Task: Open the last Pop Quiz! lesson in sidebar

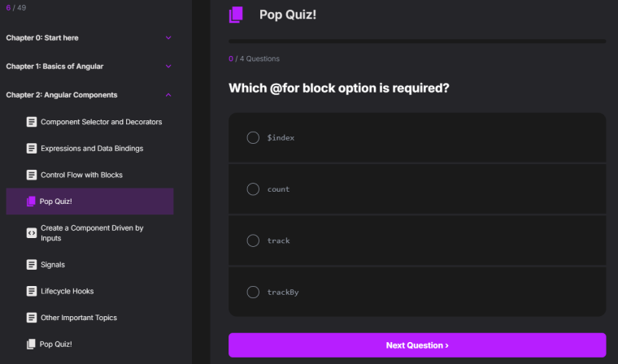Action: [x=55, y=344]
